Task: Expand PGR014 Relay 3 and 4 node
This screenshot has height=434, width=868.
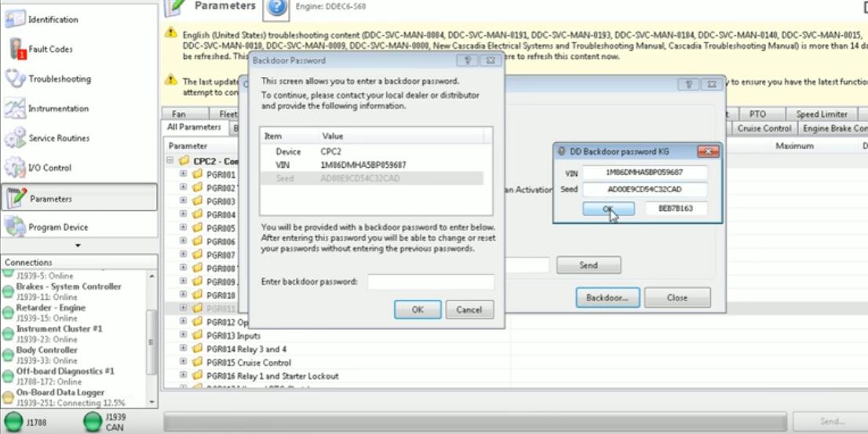Action: click(x=183, y=348)
